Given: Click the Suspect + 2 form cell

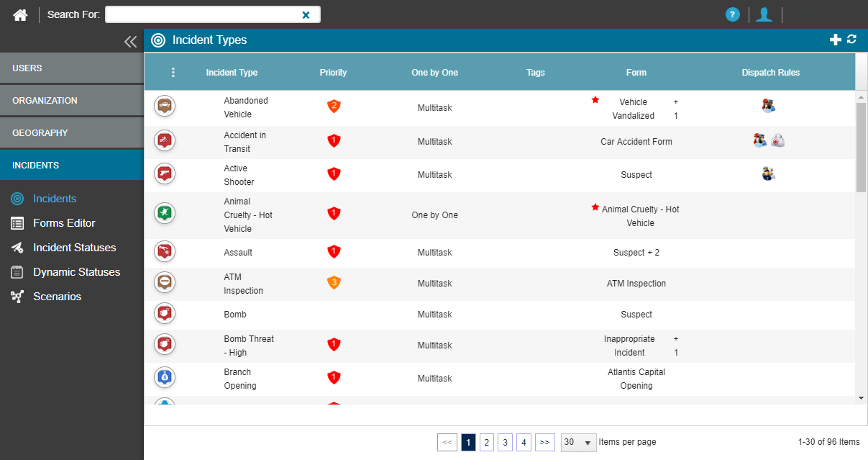Looking at the screenshot, I should (x=636, y=253).
